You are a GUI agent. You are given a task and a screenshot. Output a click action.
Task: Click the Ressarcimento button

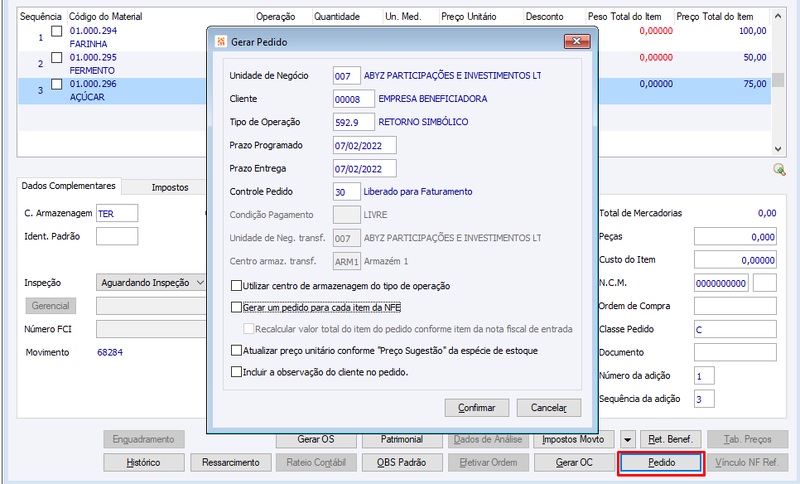[231, 463]
